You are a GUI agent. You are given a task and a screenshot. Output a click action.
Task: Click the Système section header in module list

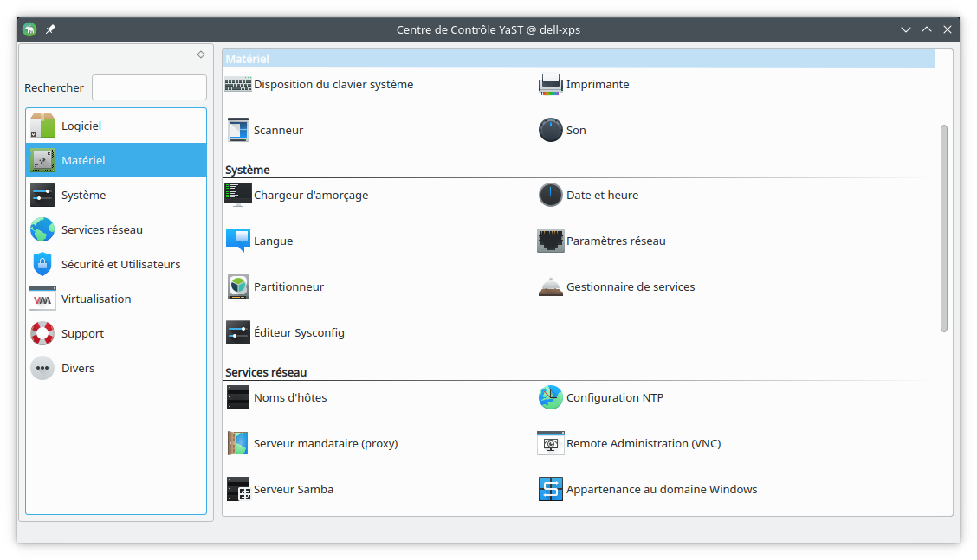coord(248,170)
